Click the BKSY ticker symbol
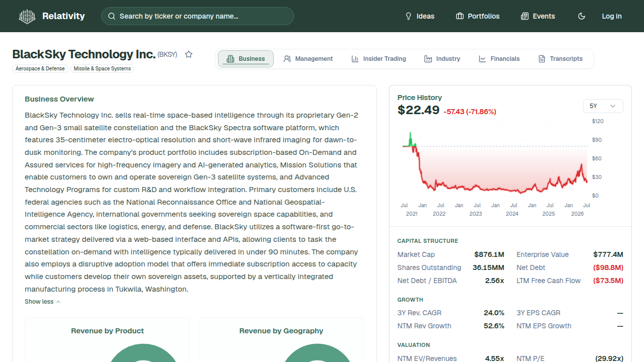The image size is (644, 362). click(x=168, y=54)
